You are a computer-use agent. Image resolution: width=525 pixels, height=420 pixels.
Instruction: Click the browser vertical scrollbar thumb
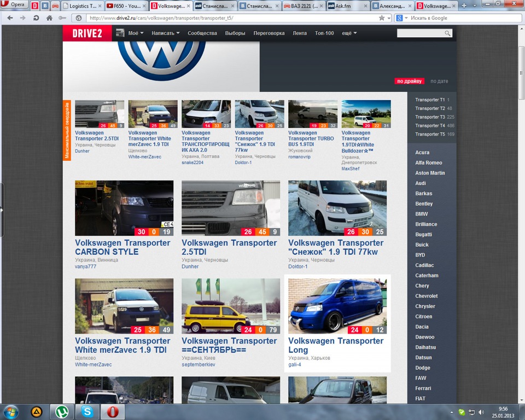click(521, 73)
